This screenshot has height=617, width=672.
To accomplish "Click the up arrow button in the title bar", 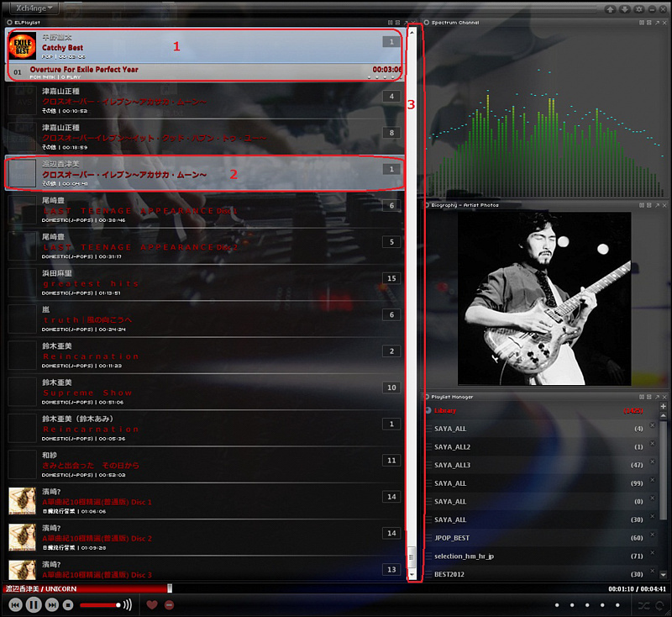I will pos(611,9).
